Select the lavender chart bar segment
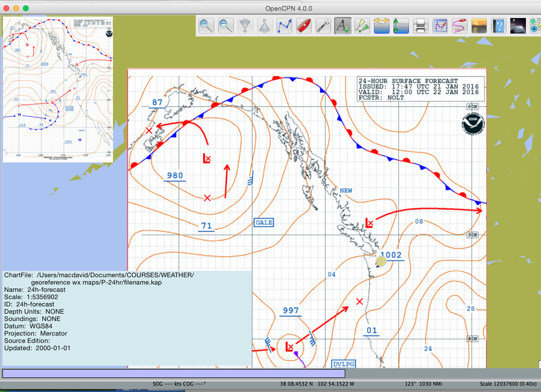The height and width of the screenshot is (392, 541). click(173, 374)
